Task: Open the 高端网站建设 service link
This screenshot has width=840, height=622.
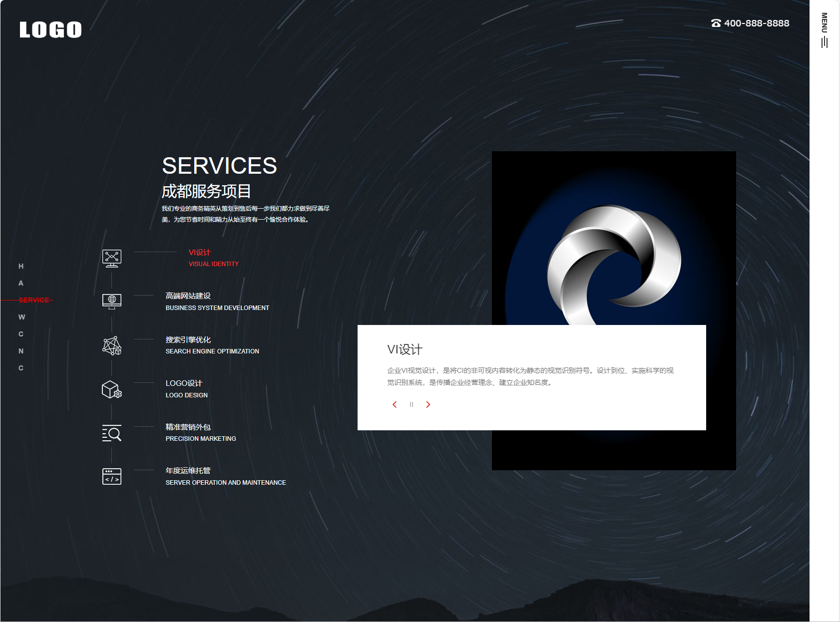Action: [x=188, y=296]
